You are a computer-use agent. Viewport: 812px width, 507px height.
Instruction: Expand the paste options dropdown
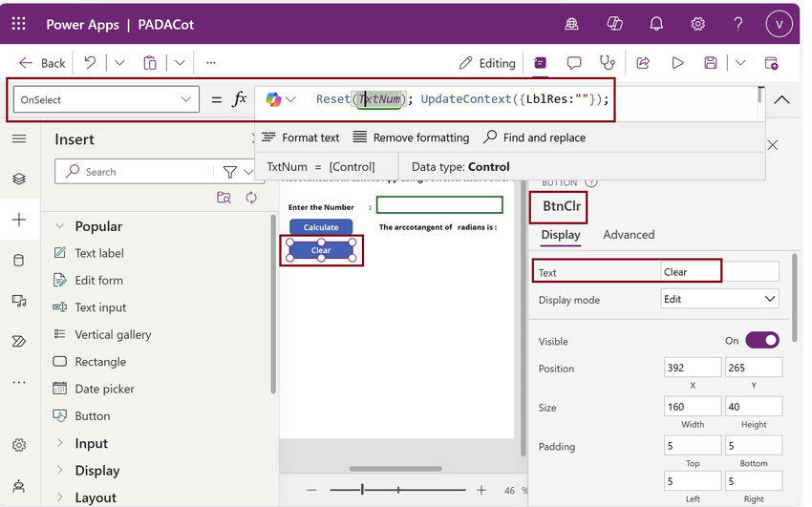[x=180, y=63]
